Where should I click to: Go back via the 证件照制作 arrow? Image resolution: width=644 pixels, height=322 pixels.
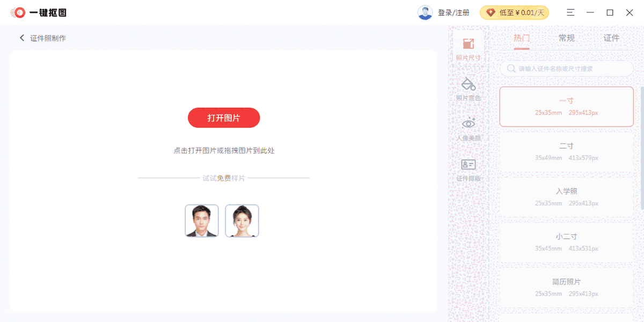pyautogui.click(x=21, y=38)
